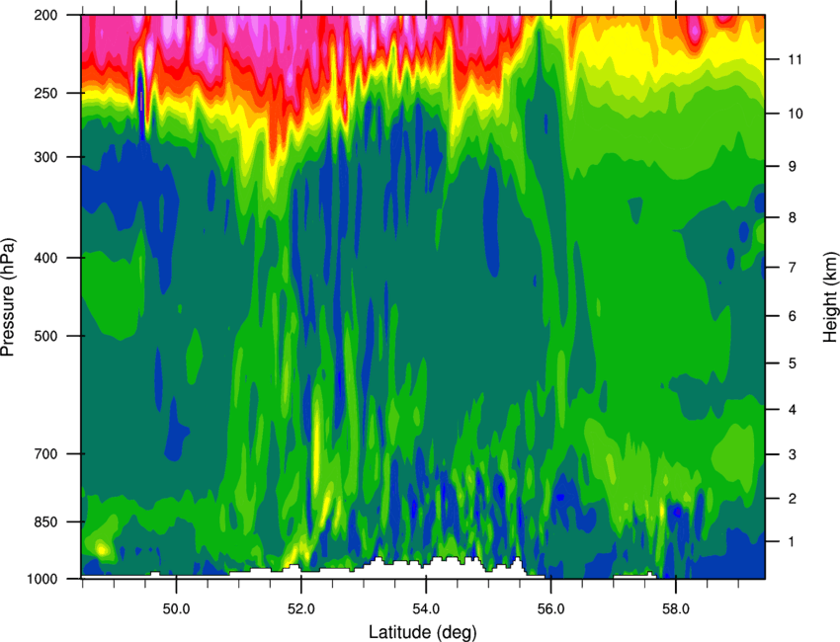Pick the 2 km height label
This screenshot has width=840, height=642.
pos(793,499)
